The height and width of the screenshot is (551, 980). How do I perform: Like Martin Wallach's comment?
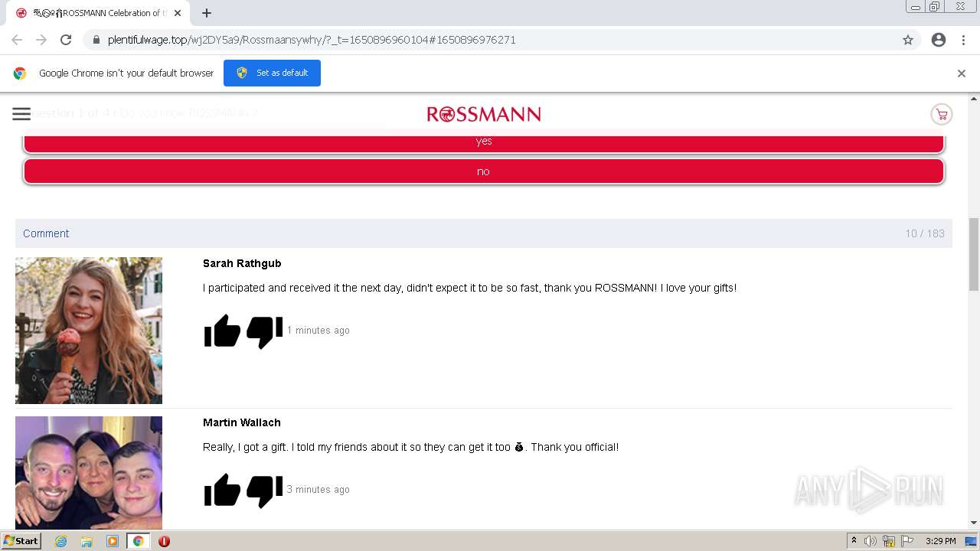pos(222,491)
